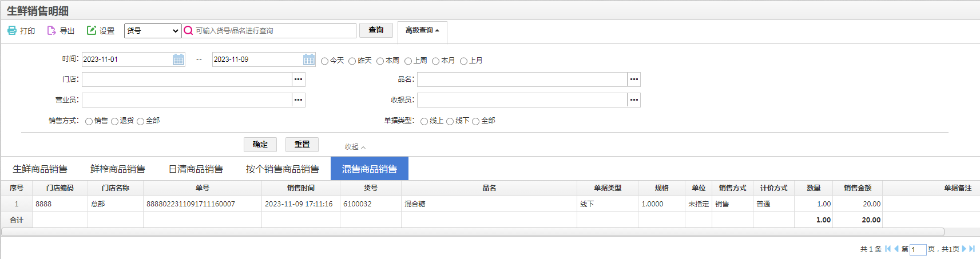Viewport: 980px width, 259px height.
Task: Click the 单据类型 column header
Action: [x=608, y=188]
